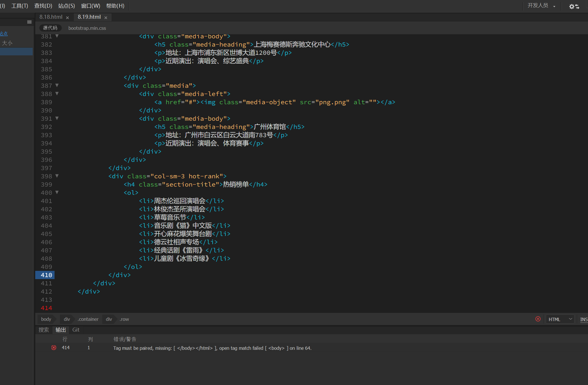Show 源代码 source code view

click(x=50, y=28)
